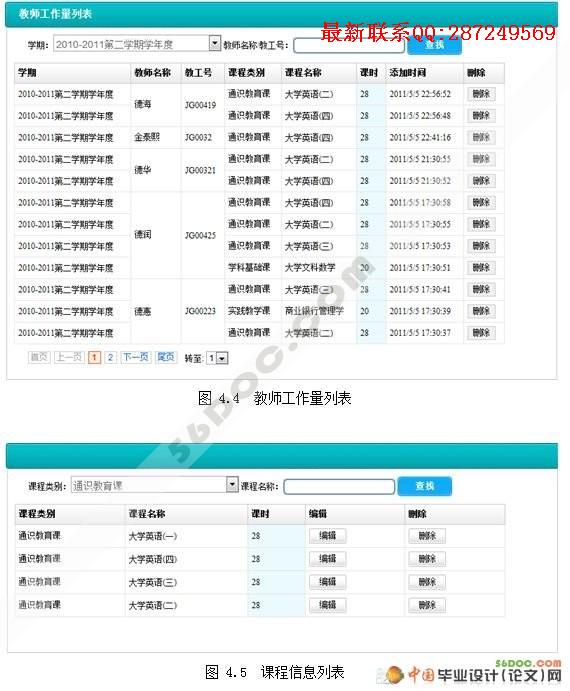Delete the 大学英语(一) course row
The image size is (570, 691).
click(427, 536)
